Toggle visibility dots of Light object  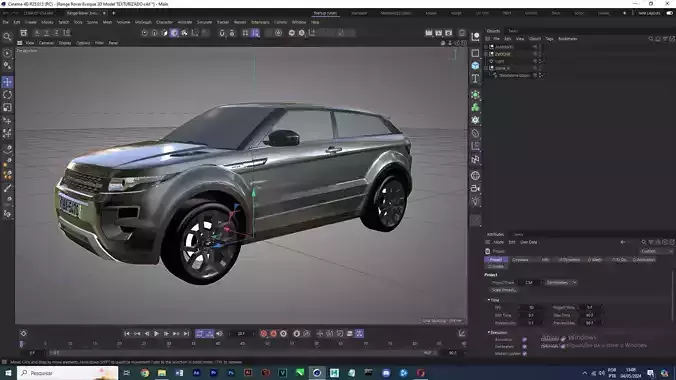(540, 61)
